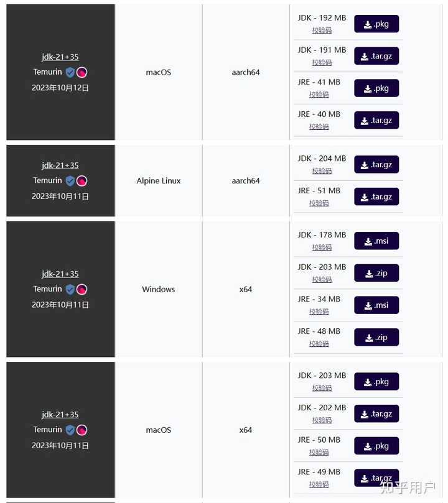
Task: Open the checksum link under JDK - 178 MB
Action: pyautogui.click(x=322, y=247)
